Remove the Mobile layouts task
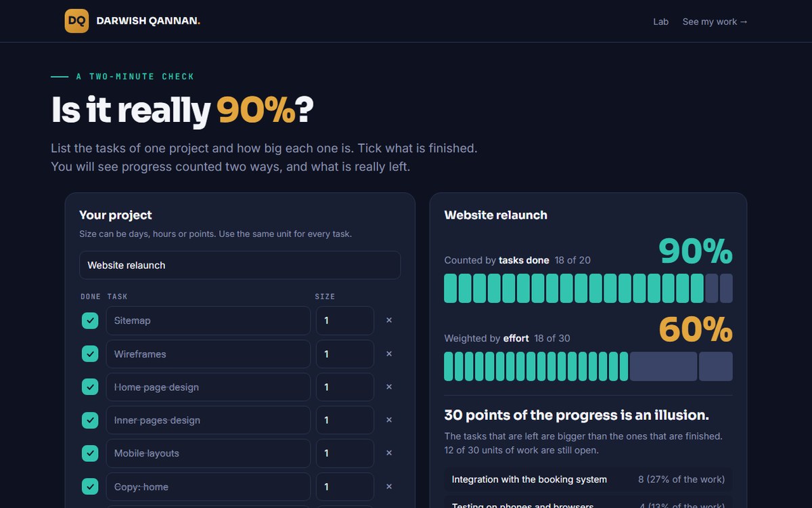812x508 pixels. pos(389,453)
